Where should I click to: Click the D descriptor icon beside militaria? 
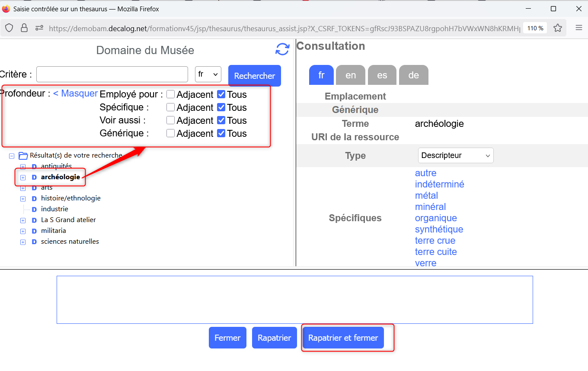coord(34,231)
